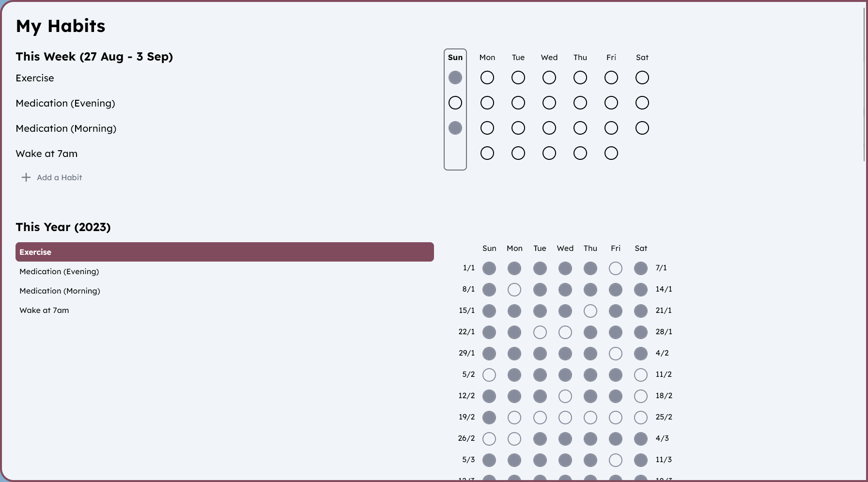Toggle Sunday circle in the 5/2 week
This screenshot has width=868, height=482.
[489, 375]
